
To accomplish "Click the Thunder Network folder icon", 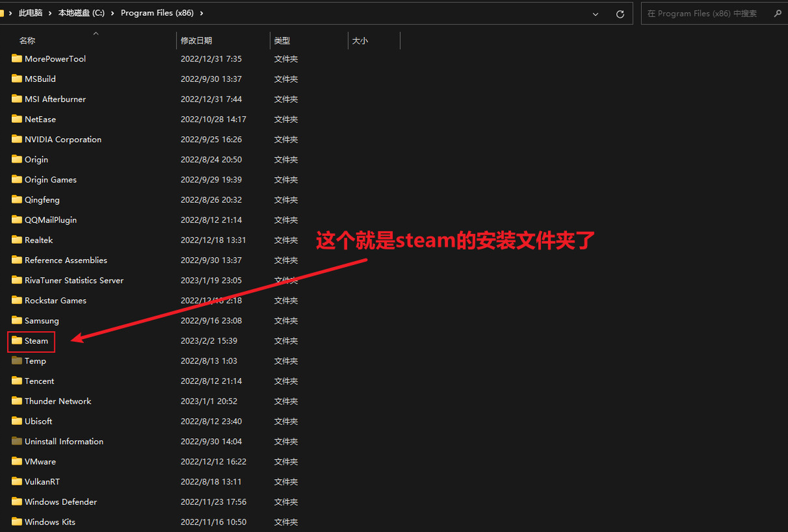I will pos(17,401).
